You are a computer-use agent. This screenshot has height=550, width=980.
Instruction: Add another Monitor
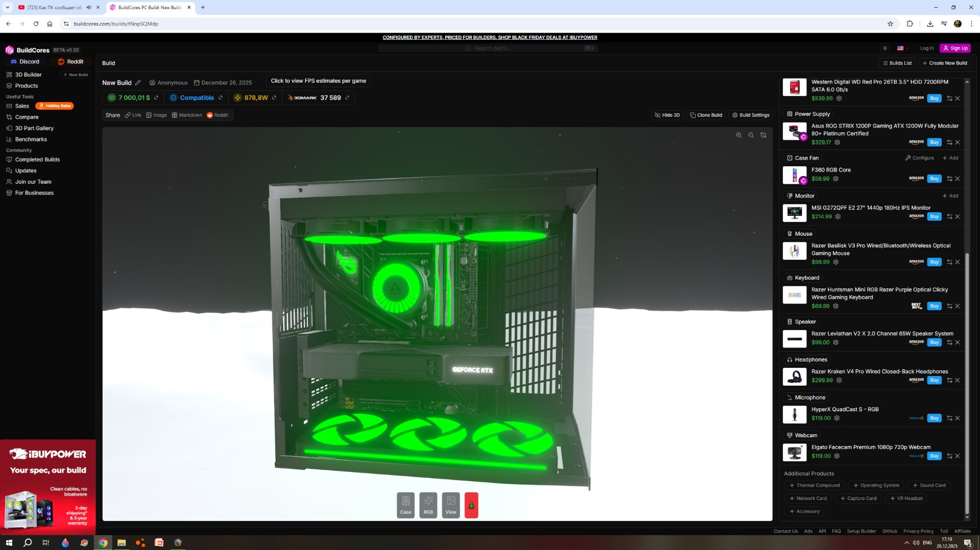[950, 196]
